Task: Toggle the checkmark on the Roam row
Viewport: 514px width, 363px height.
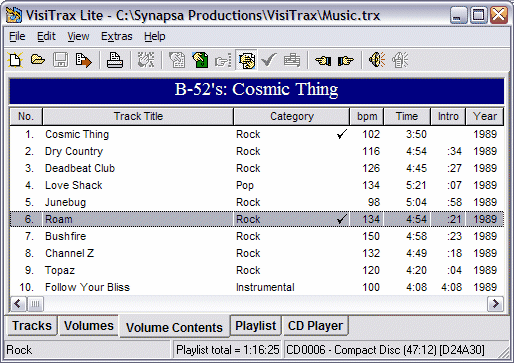Action: point(341,219)
